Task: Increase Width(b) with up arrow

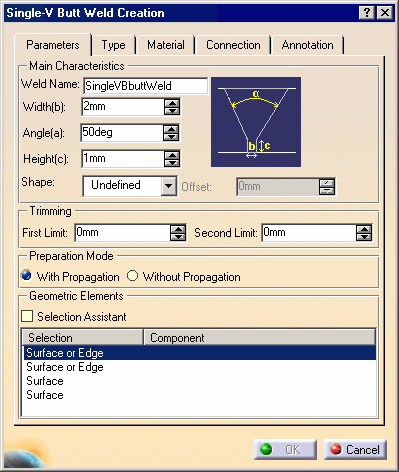Action: [172, 103]
